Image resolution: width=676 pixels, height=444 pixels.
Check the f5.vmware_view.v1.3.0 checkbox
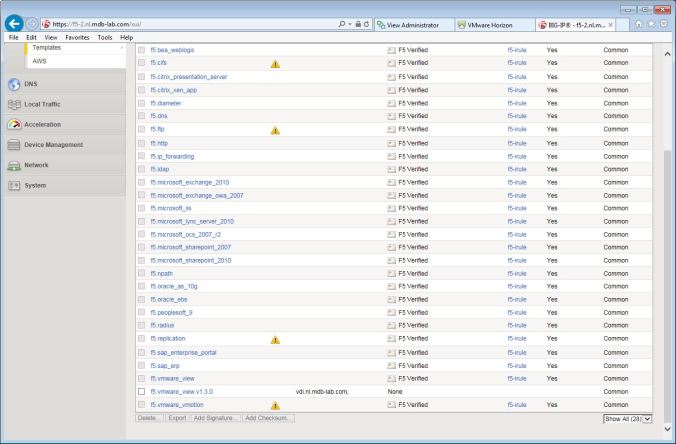(141, 392)
